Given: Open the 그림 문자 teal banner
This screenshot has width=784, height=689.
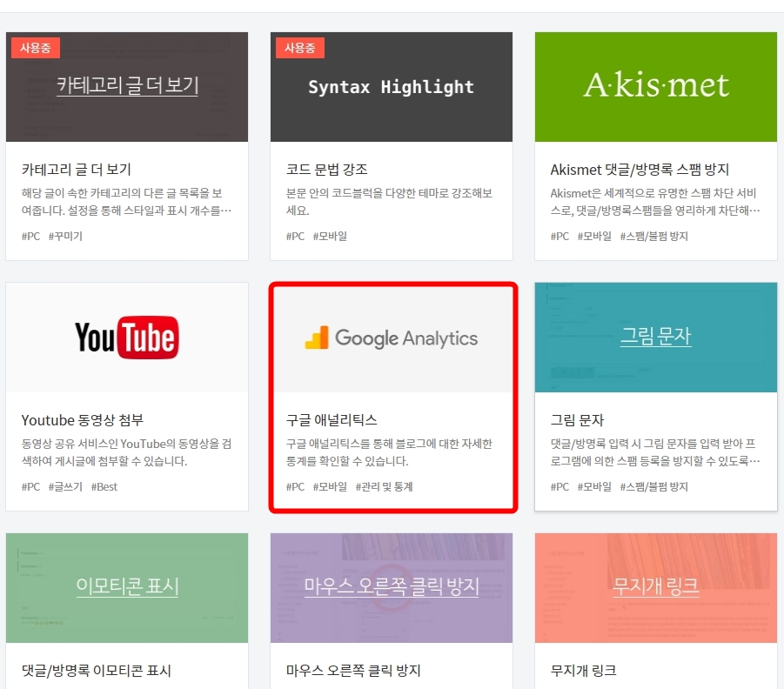Looking at the screenshot, I should (x=656, y=338).
